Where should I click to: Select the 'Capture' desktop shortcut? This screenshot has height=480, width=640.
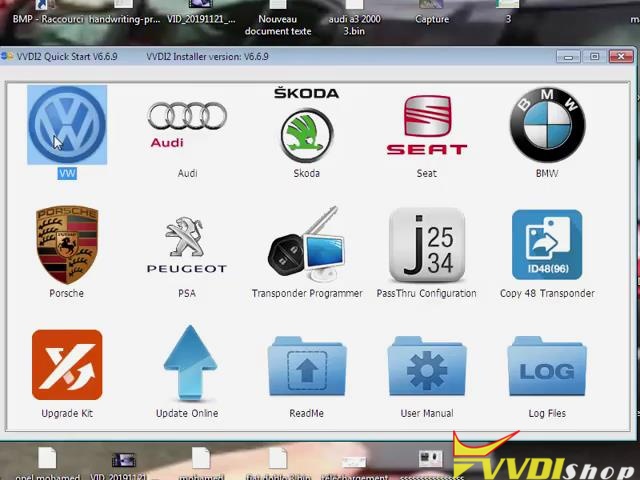(x=432, y=14)
